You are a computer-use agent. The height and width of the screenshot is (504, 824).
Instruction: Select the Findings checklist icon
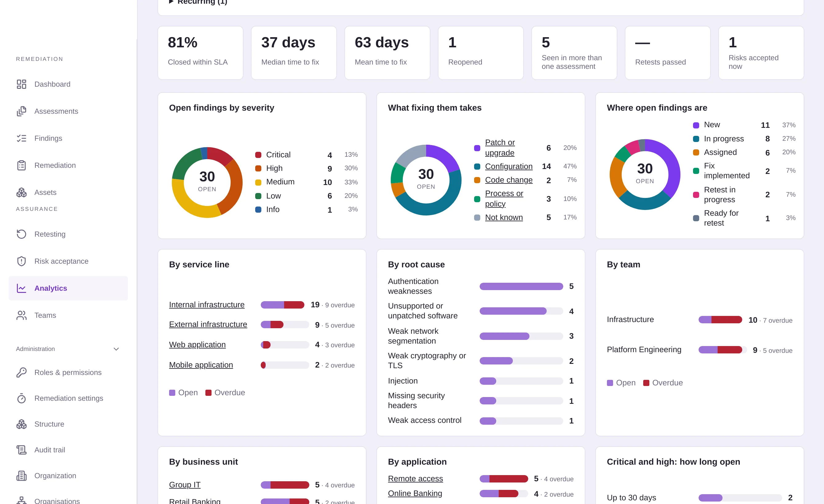click(x=22, y=138)
